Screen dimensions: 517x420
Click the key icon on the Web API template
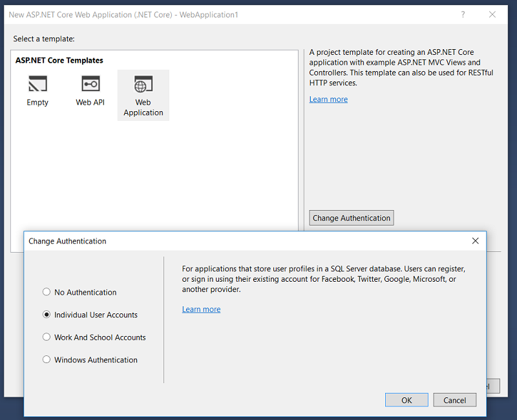point(90,85)
